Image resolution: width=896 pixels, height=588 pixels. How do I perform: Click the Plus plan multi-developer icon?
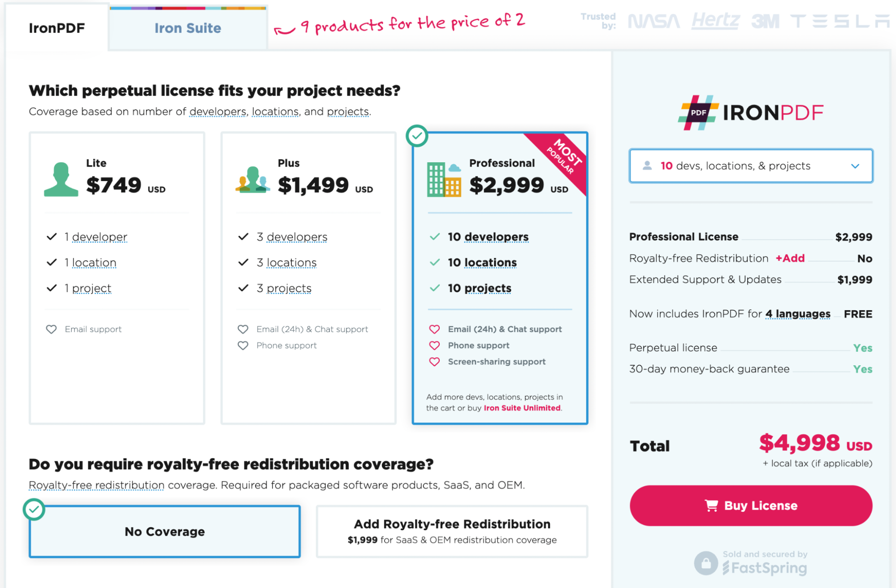pyautogui.click(x=251, y=178)
